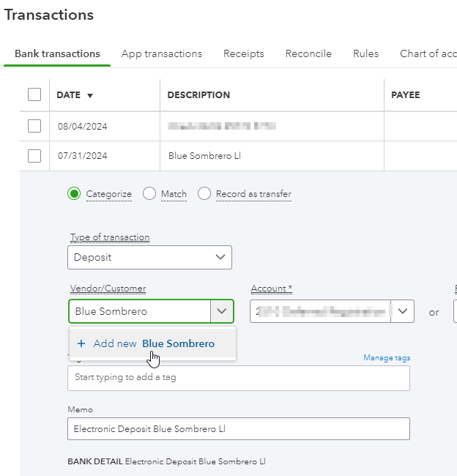Check the 08/04/2024 transaction row box
The width and height of the screenshot is (457, 476).
click(x=34, y=126)
